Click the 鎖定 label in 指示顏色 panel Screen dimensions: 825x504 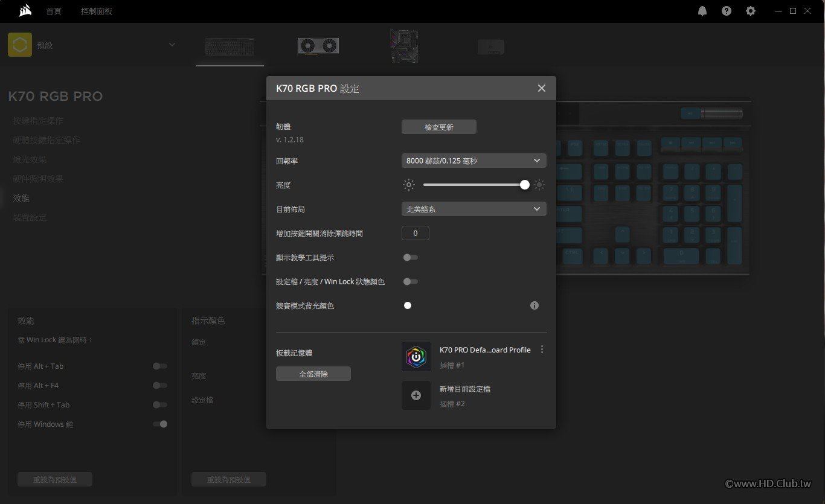pyautogui.click(x=199, y=342)
